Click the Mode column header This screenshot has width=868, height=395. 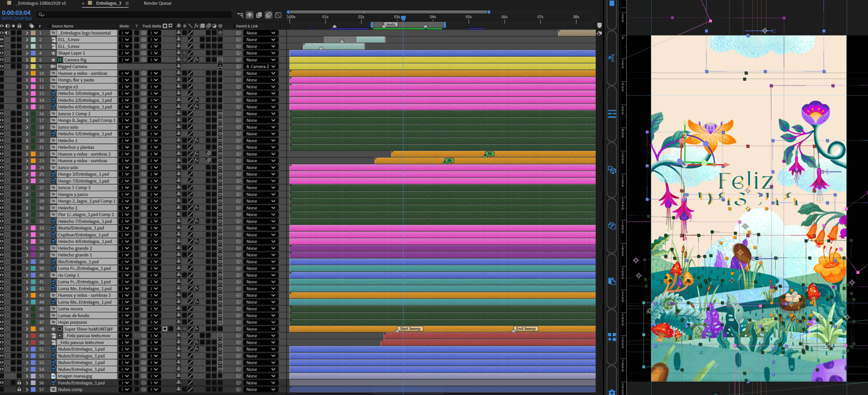click(x=124, y=26)
